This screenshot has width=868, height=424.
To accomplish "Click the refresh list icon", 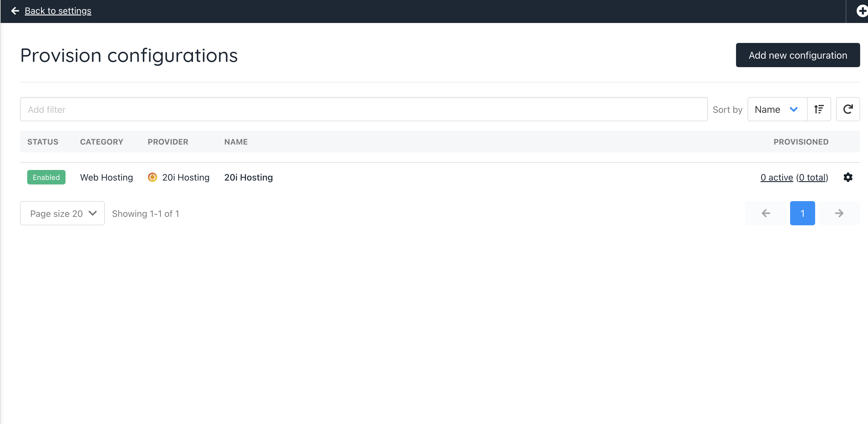I will pos(848,109).
